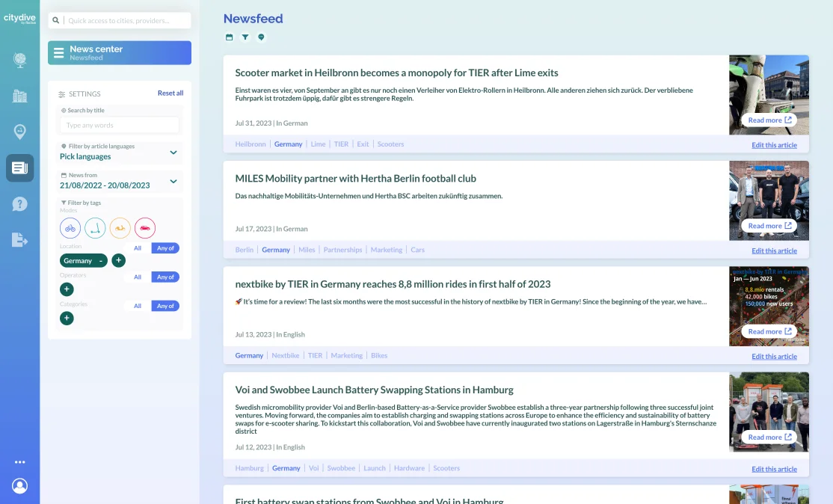Select the Newsfeed icon in the left sidebar
833x504 pixels.
19,168
